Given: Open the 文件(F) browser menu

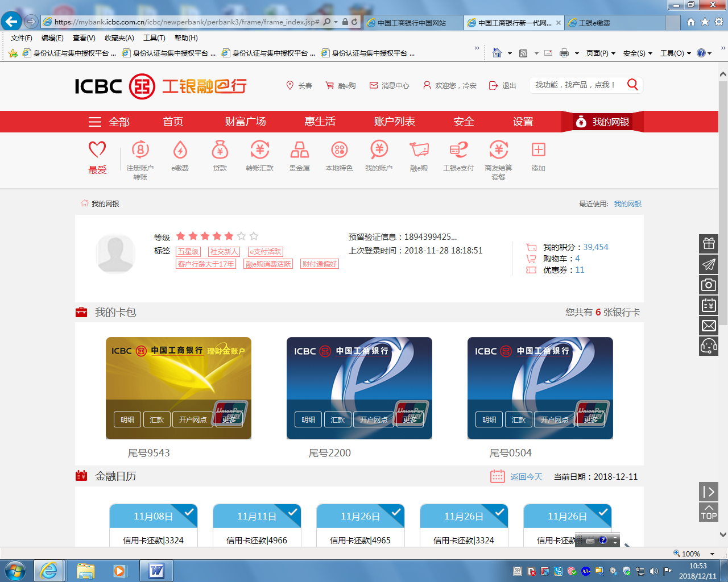Looking at the screenshot, I should click(22, 38).
